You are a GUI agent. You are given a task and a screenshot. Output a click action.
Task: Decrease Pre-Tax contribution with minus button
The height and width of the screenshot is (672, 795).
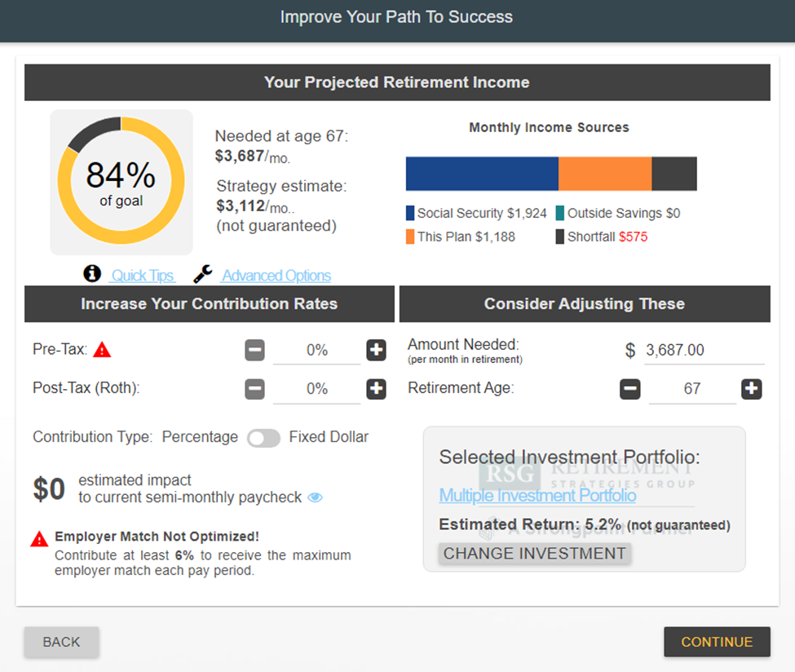click(x=254, y=351)
